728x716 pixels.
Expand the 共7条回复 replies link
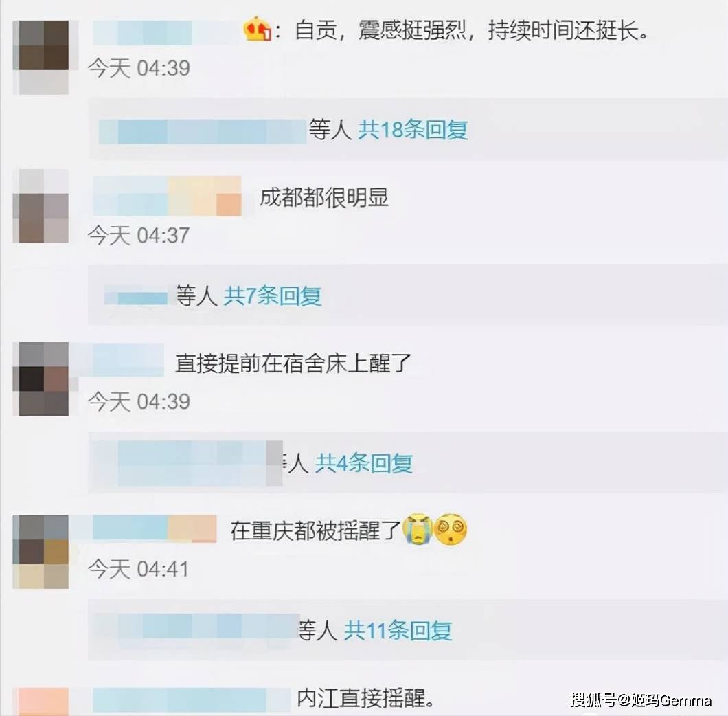273,295
